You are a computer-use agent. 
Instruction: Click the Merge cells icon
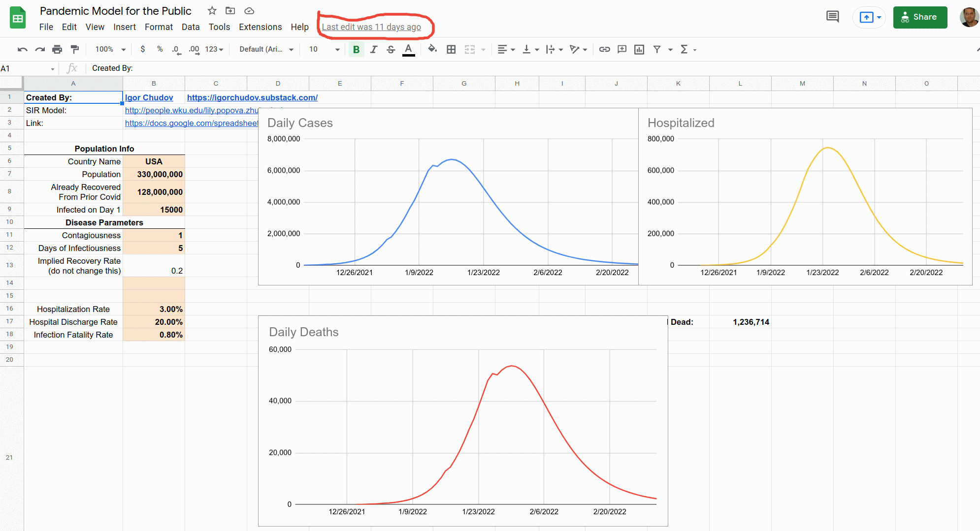coord(470,49)
